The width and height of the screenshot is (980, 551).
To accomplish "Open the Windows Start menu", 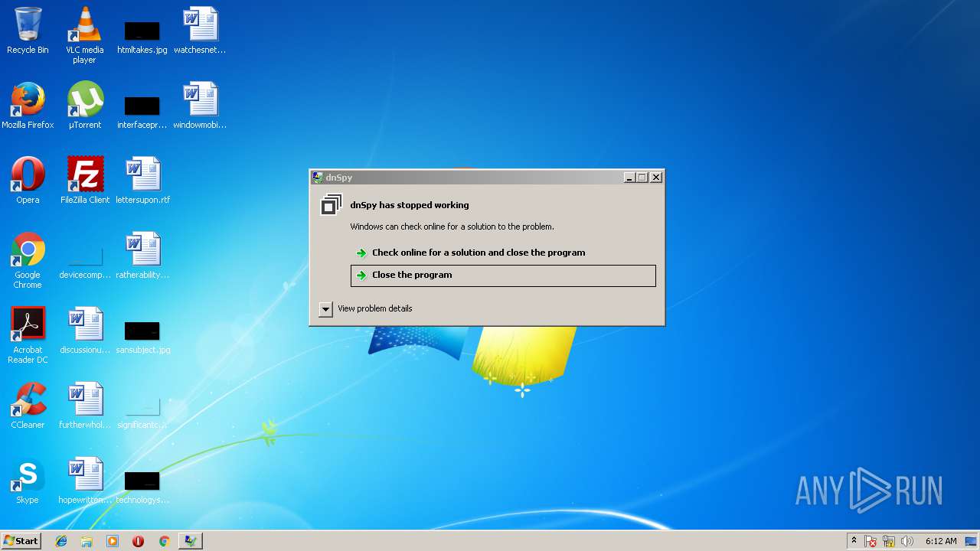I will (21, 541).
